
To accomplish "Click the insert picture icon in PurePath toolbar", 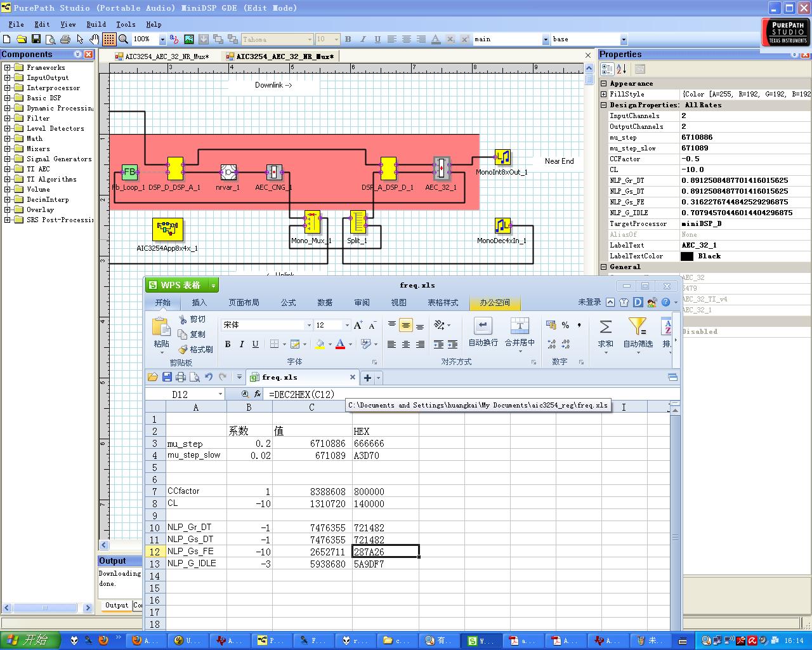I will point(188,39).
